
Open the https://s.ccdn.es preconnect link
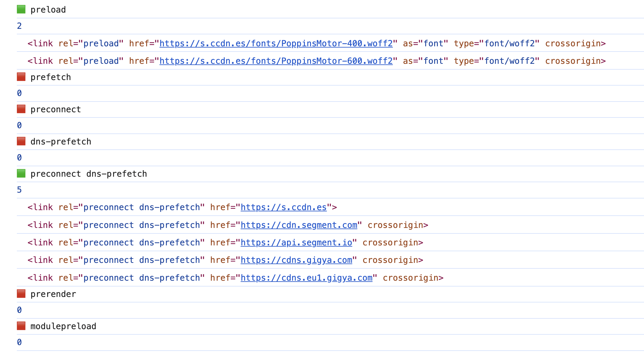point(283,207)
